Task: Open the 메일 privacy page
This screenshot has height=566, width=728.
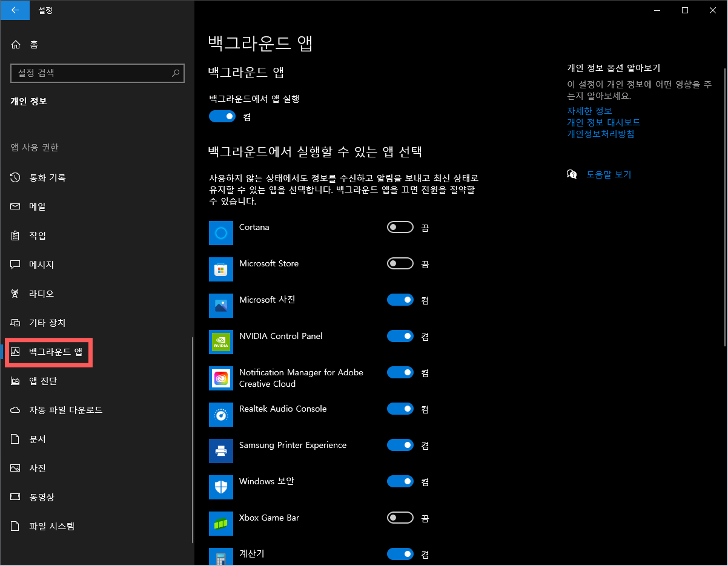Action: pos(97,206)
